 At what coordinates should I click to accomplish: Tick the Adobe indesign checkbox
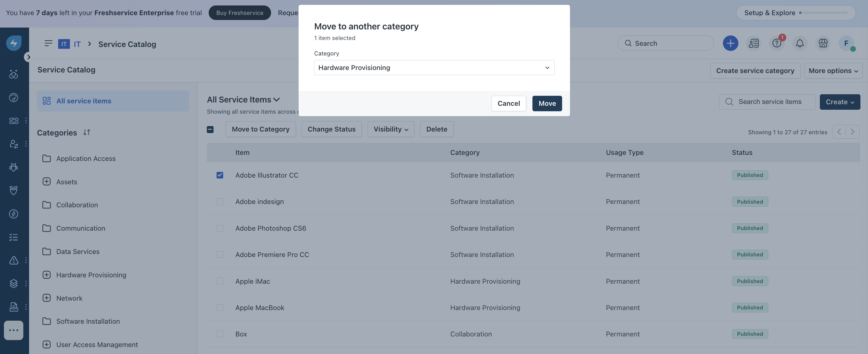point(220,202)
